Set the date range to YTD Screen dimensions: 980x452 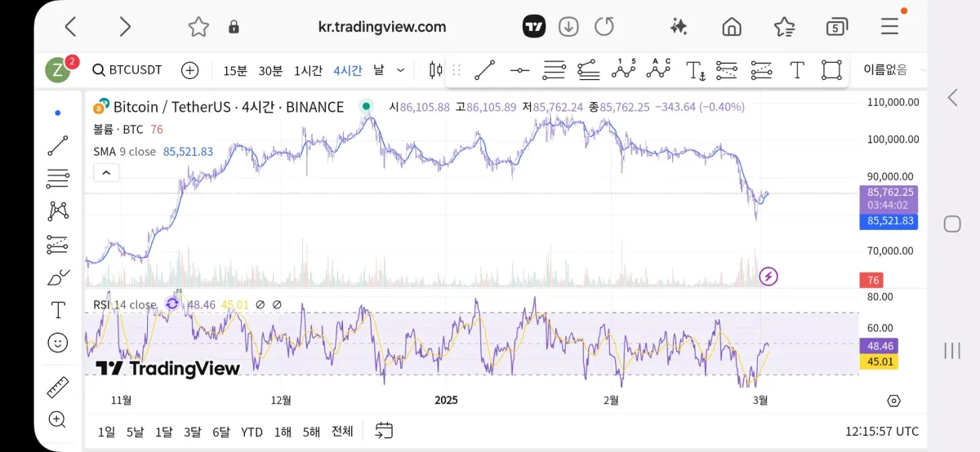point(252,432)
